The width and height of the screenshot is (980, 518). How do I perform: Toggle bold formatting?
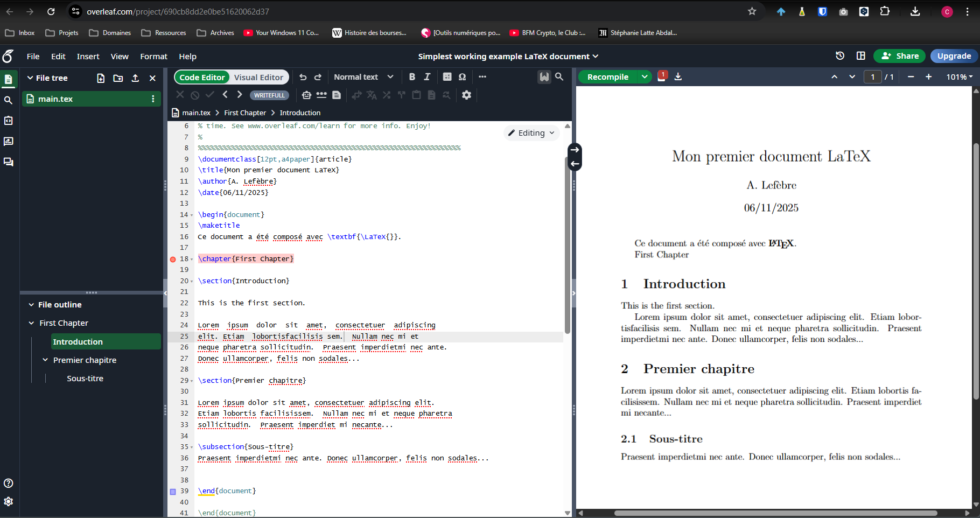click(x=412, y=77)
